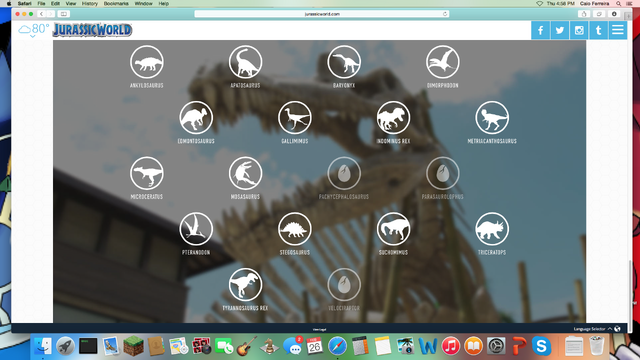Open the Instagram social link
The width and height of the screenshot is (640, 360).
pyautogui.click(x=579, y=30)
